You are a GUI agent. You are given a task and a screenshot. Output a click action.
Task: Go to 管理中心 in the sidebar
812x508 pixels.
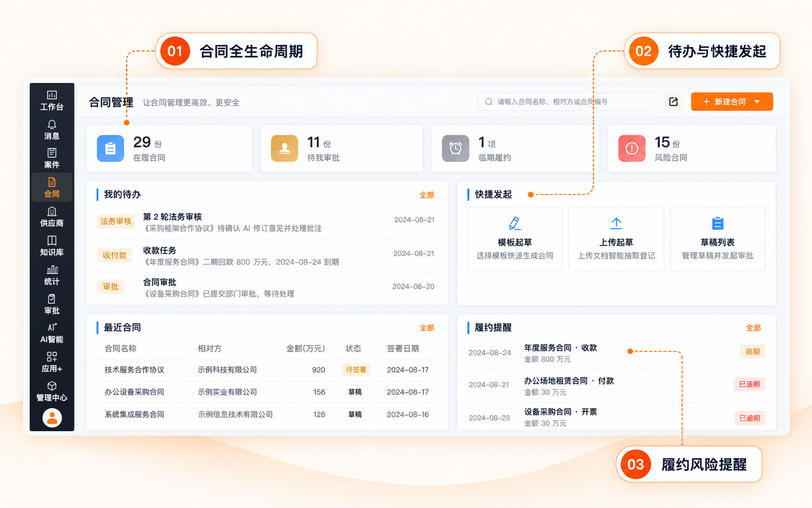(52, 391)
